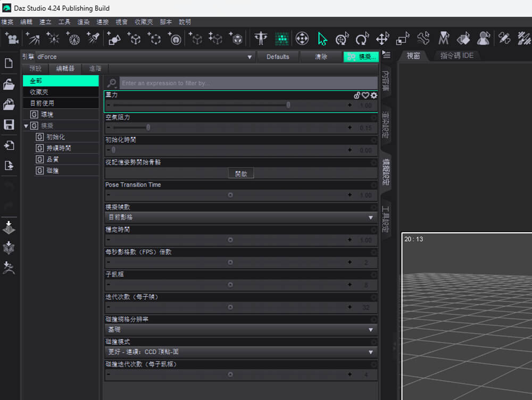The height and width of the screenshot is (400, 532).
Task: Create a new primitive shape
Action: coord(114,38)
